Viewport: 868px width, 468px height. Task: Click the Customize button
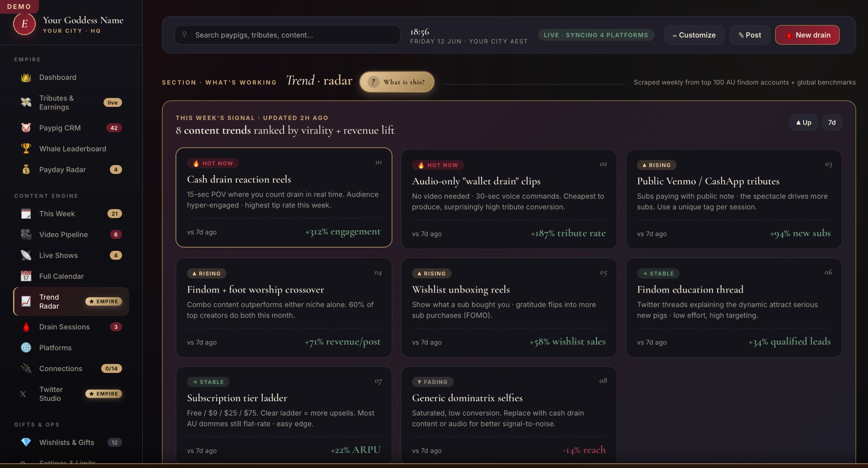pos(694,35)
